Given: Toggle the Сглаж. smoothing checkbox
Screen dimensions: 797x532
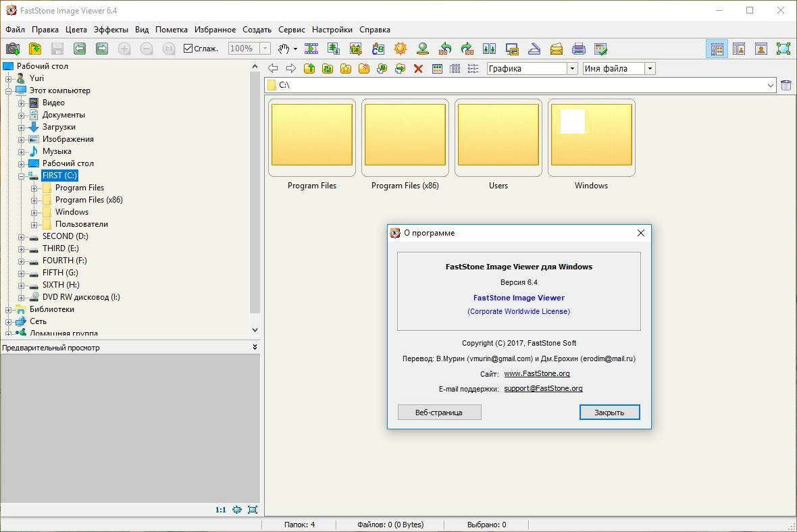Looking at the screenshot, I should pyautogui.click(x=188, y=48).
